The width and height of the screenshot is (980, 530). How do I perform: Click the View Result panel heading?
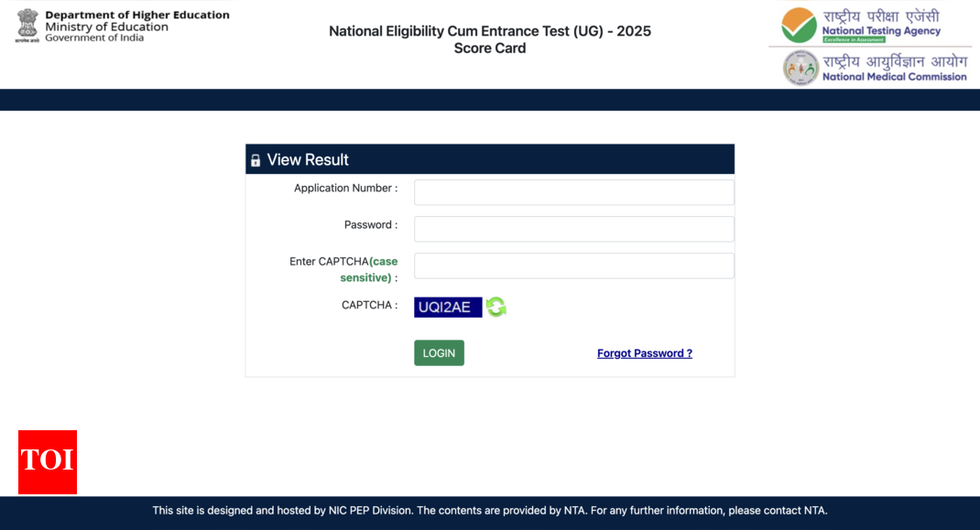coord(308,159)
